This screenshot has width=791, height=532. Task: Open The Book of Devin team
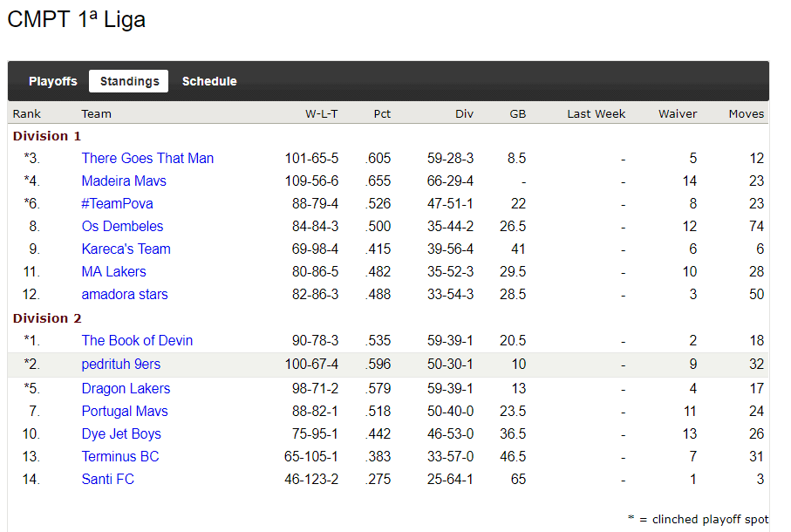click(x=137, y=341)
